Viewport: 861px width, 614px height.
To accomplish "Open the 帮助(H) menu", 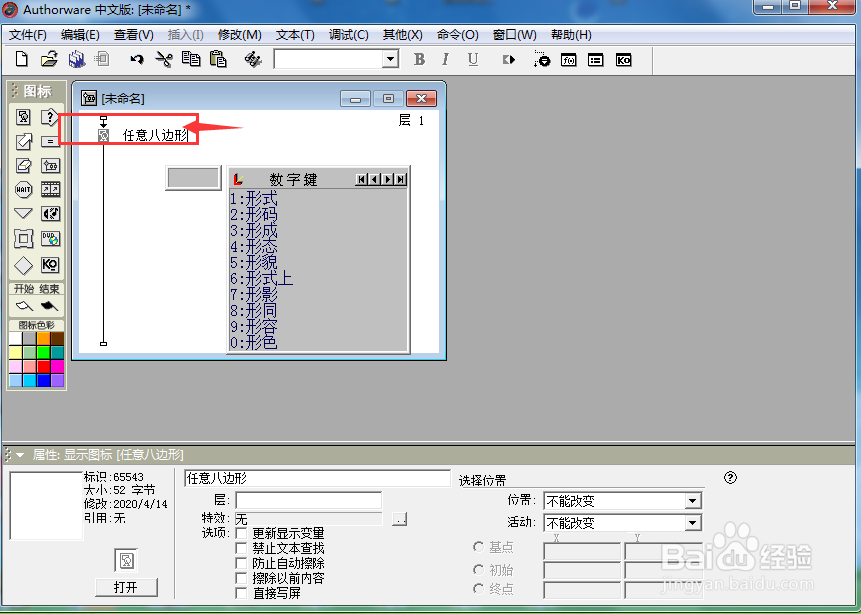I will pyautogui.click(x=571, y=35).
